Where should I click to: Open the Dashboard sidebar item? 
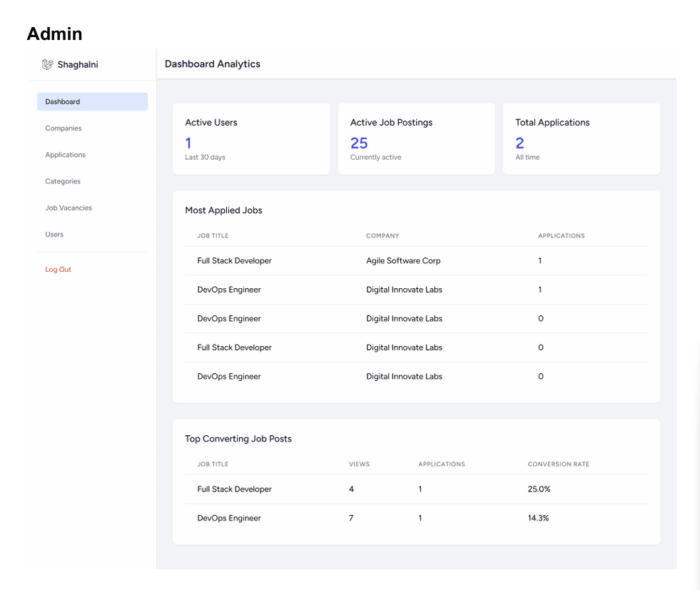(x=93, y=102)
